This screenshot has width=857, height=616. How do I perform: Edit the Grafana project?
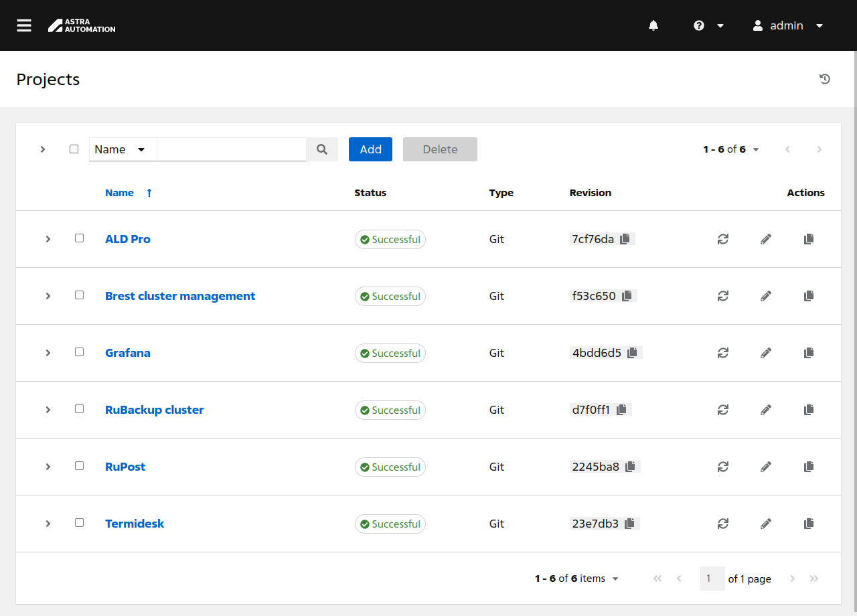766,353
